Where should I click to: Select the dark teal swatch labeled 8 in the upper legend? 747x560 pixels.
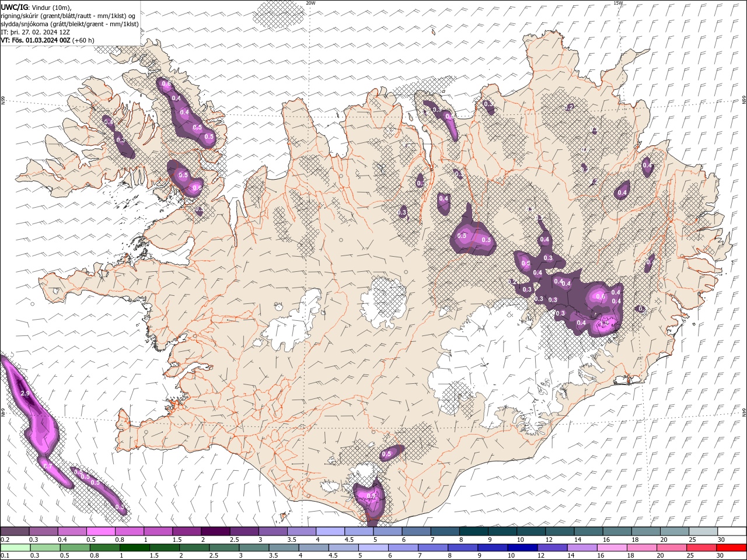point(474,531)
